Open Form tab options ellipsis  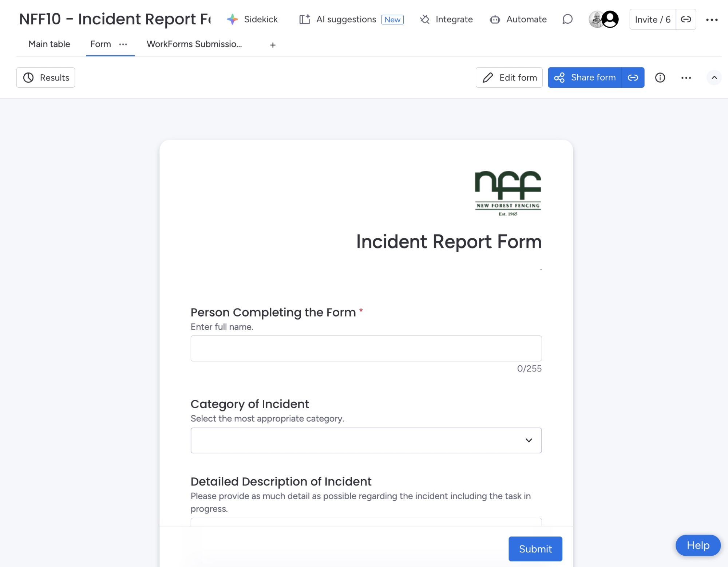[123, 44]
